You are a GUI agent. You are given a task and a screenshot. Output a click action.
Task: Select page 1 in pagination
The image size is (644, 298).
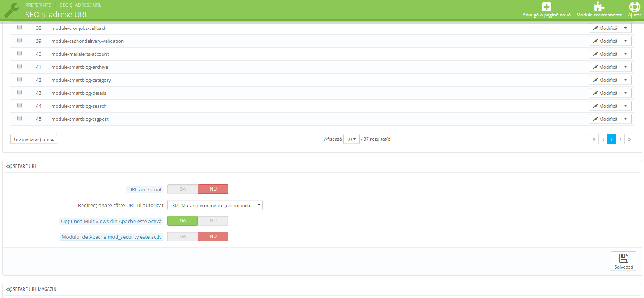(x=612, y=139)
